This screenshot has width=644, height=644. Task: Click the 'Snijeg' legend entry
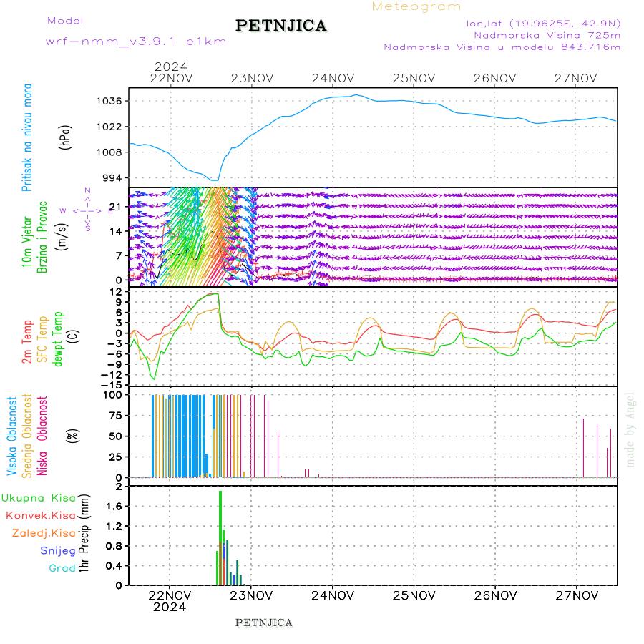pos(58,551)
